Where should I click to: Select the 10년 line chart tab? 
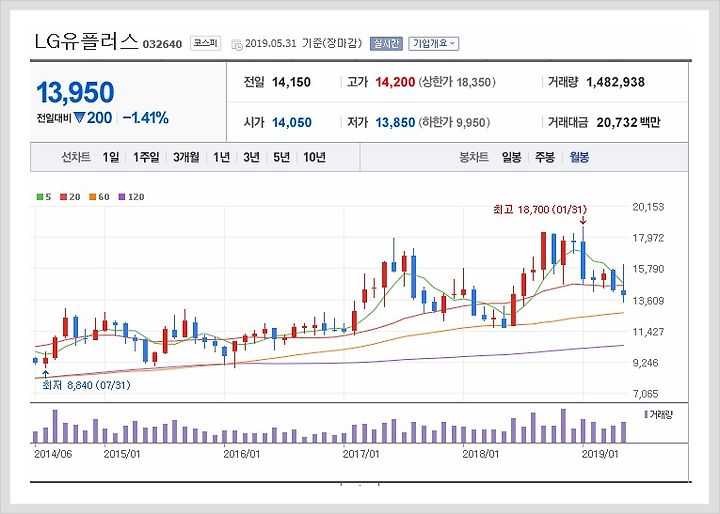(315, 157)
